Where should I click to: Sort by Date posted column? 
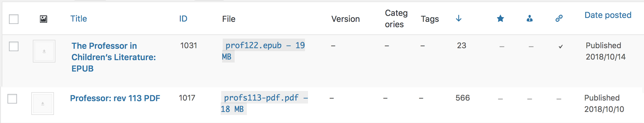pos(608,15)
